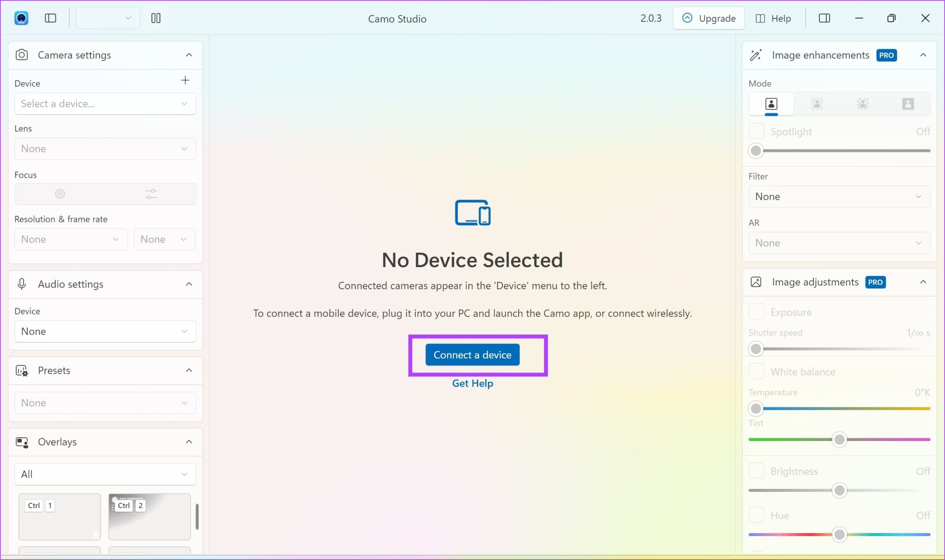Click the overlays panel icon

click(22, 441)
